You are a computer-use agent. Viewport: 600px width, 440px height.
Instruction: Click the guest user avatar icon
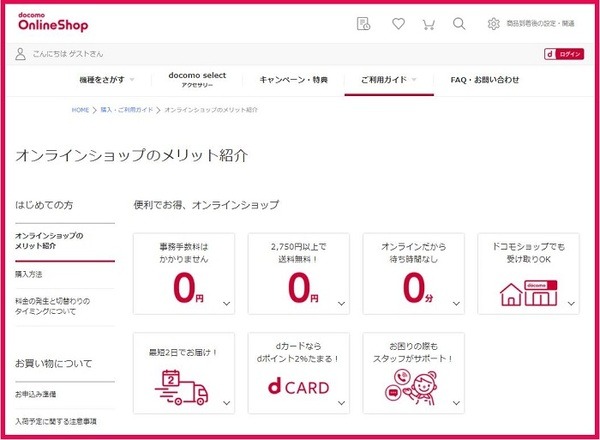[20, 54]
